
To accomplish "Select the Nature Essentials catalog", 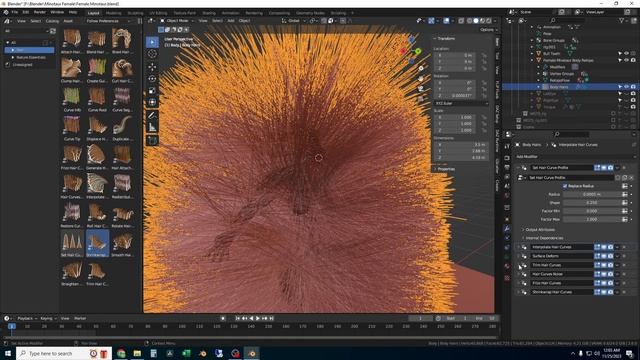I will point(31,58).
